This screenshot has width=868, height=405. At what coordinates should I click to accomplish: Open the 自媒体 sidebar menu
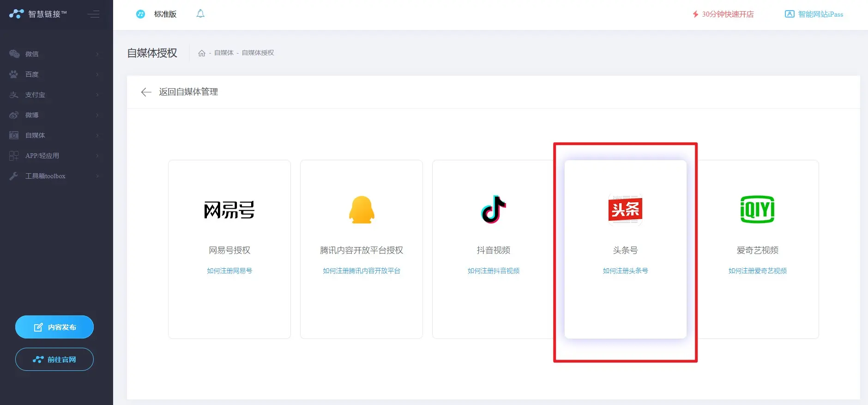point(56,135)
